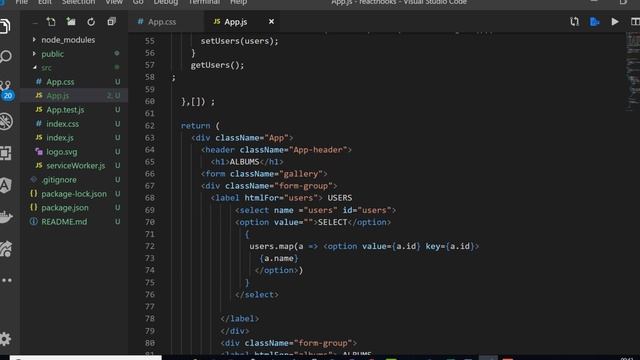Open the Selection menu

pos(78,2)
